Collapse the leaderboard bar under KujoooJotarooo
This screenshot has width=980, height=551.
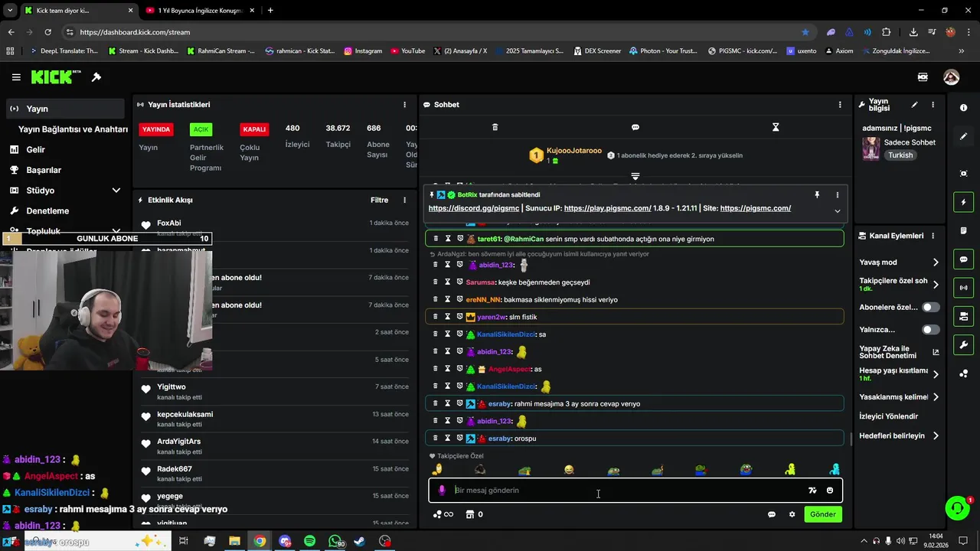pos(635,177)
